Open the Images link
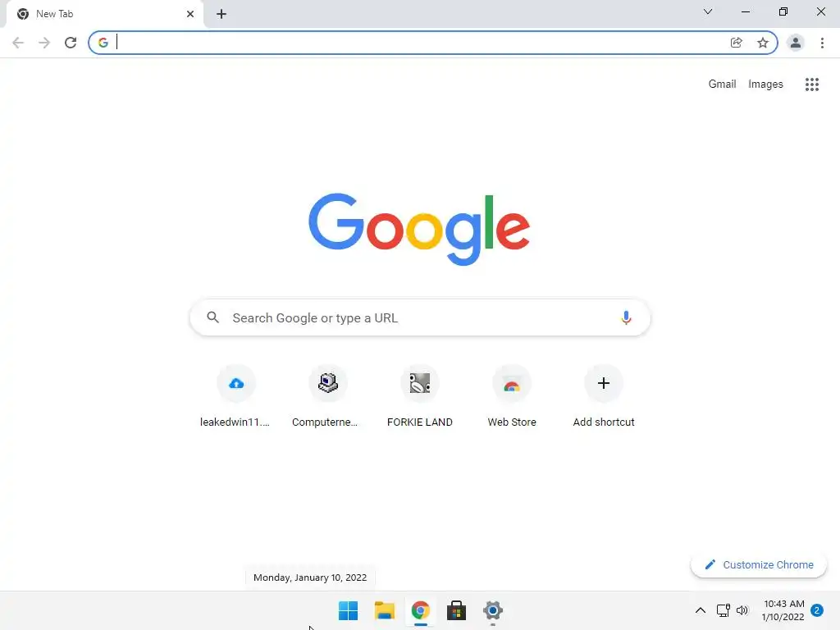 pos(765,84)
